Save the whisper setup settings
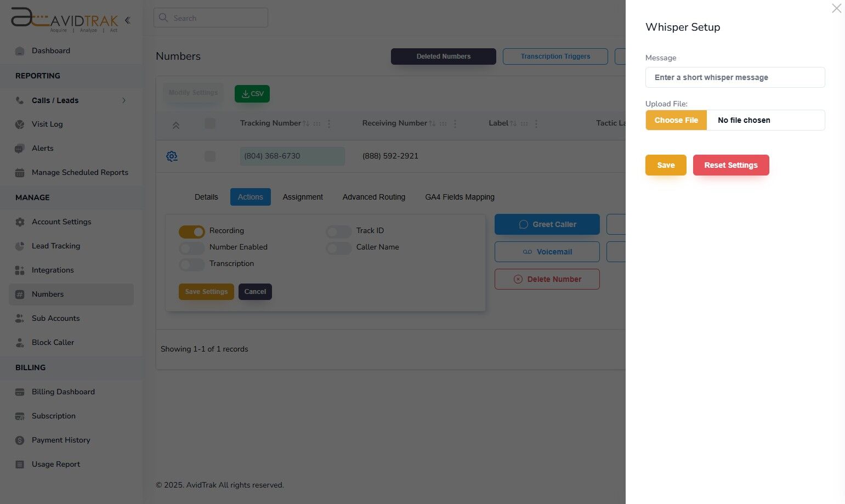Image resolution: width=845 pixels, height=504 pixels. tap(665, 165)
